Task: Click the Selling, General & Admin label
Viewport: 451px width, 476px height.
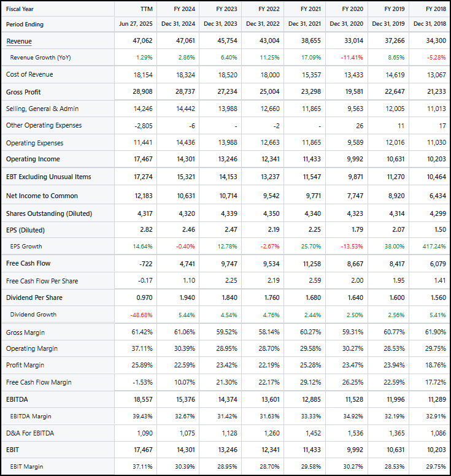Action: [x=42, y=109]
